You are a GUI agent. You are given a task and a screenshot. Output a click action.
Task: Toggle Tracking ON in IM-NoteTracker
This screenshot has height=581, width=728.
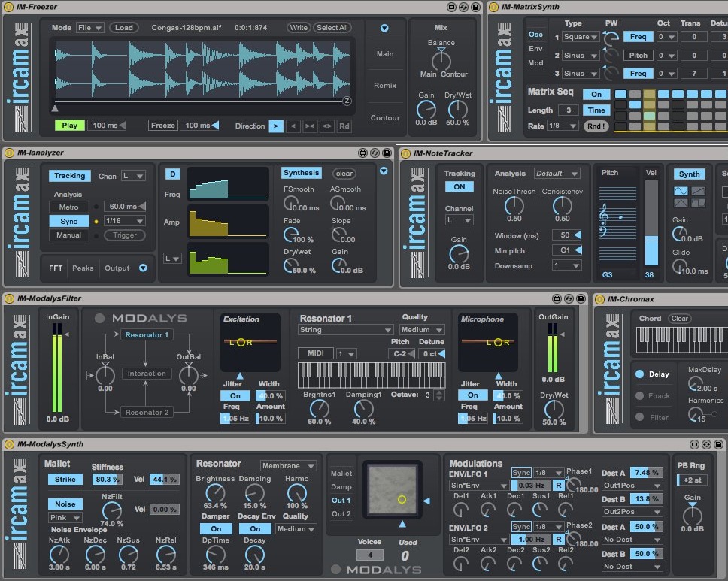point(459,187)
